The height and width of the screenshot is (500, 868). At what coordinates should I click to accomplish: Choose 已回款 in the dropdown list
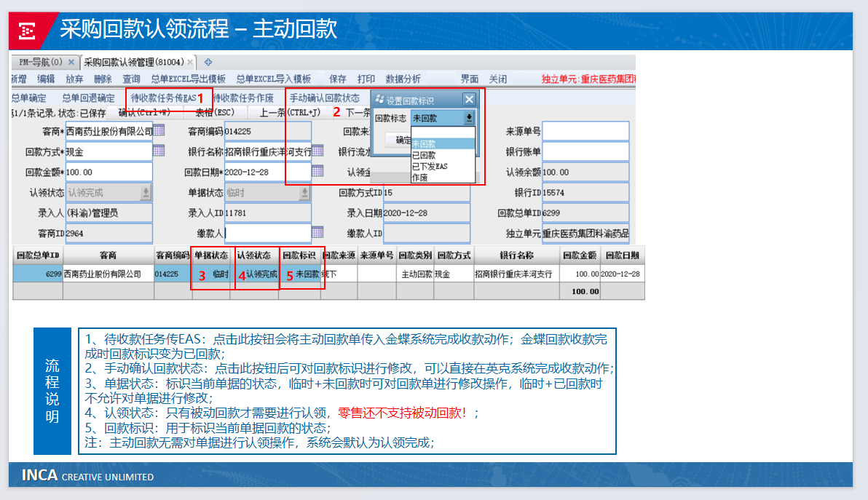click(443, 156)
